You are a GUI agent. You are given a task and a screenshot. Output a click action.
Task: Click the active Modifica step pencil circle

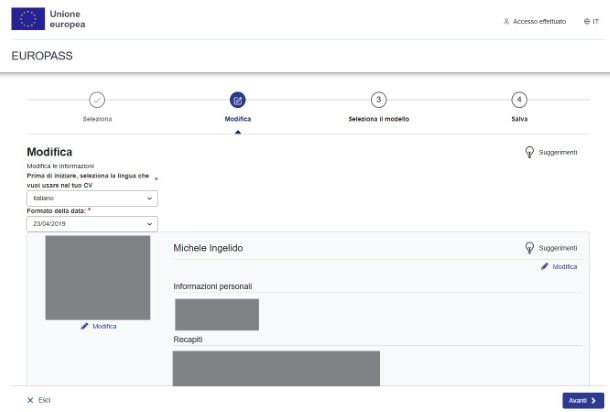click(x=238, y=100)
